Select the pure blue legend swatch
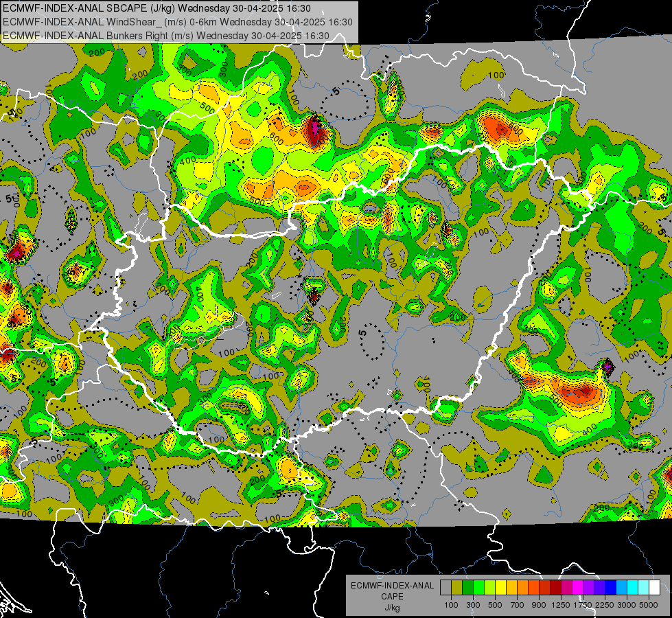 tap(611, 587)
